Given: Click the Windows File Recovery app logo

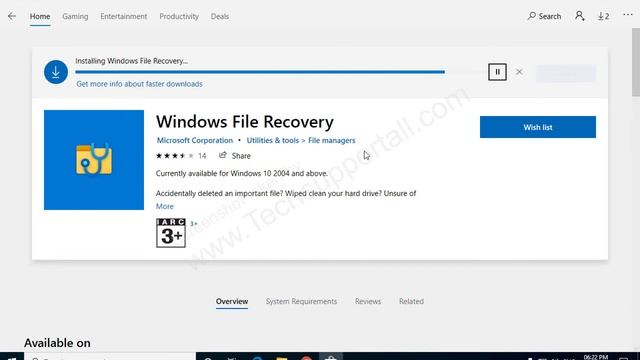Looking at the screenshot, I should pyautogui.click(x=94, y=160).
